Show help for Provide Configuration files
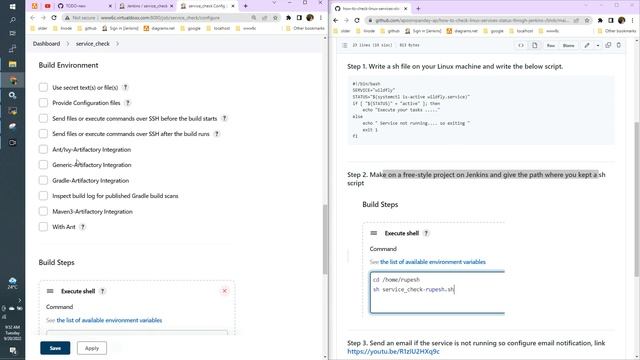The height and width of the screenshot is (360, 640). pos(128,103)
